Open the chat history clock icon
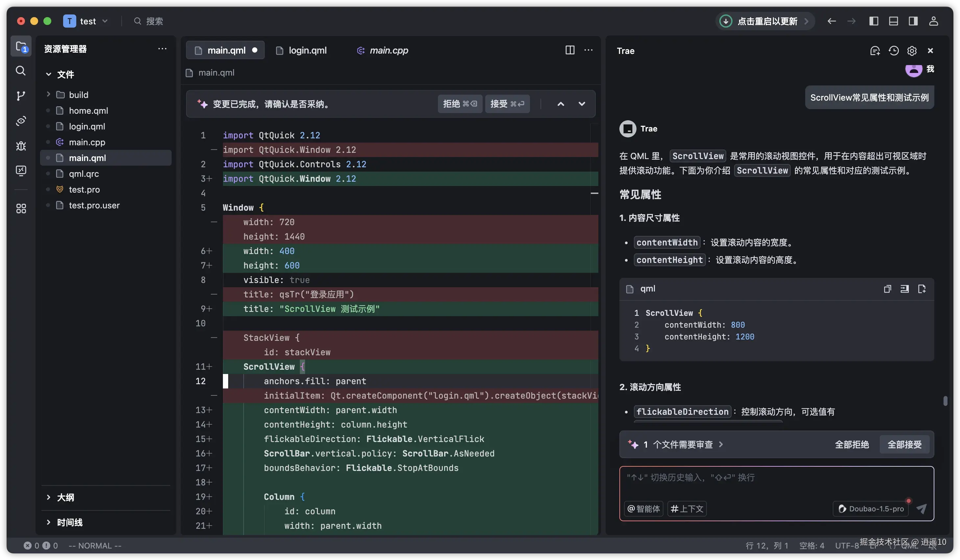 click(x=893, y=51)
